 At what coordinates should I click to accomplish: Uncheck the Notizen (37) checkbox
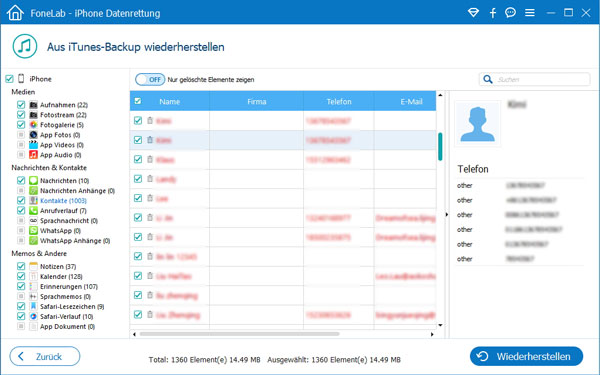coord(21,266)
